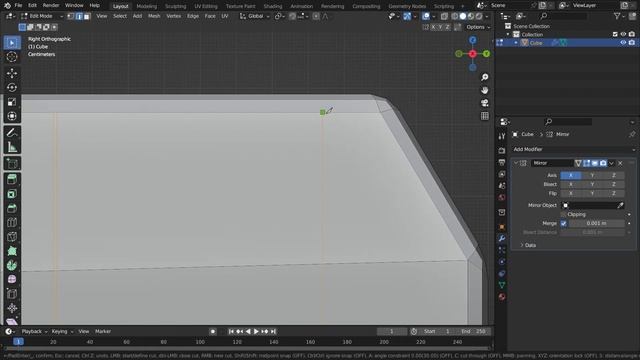Image resolution: width=640 pixels, height=360 pixels.
Task: Uncheck the Merge checkbox
Action: [563, 223]
